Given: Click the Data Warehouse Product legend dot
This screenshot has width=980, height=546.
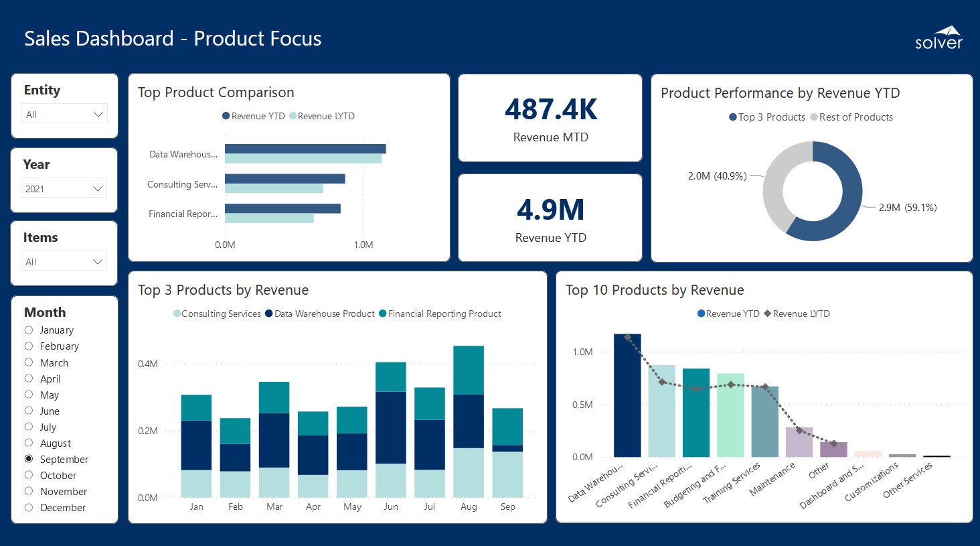Looking at the screenshot, I should point(269,314).
